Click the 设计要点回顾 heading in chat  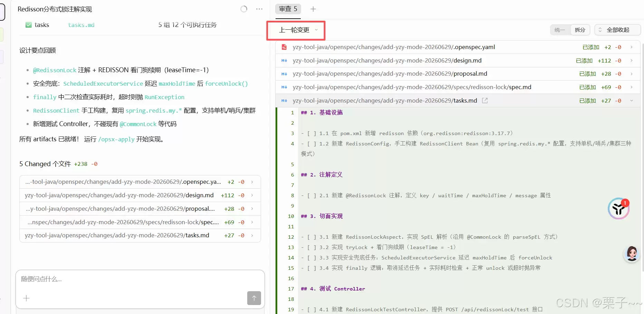point(38,50)
